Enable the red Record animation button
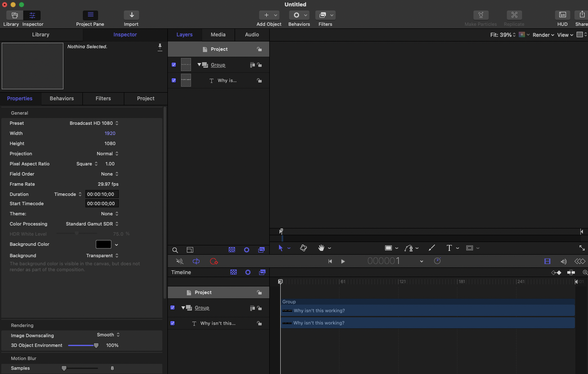 (214, 261)
